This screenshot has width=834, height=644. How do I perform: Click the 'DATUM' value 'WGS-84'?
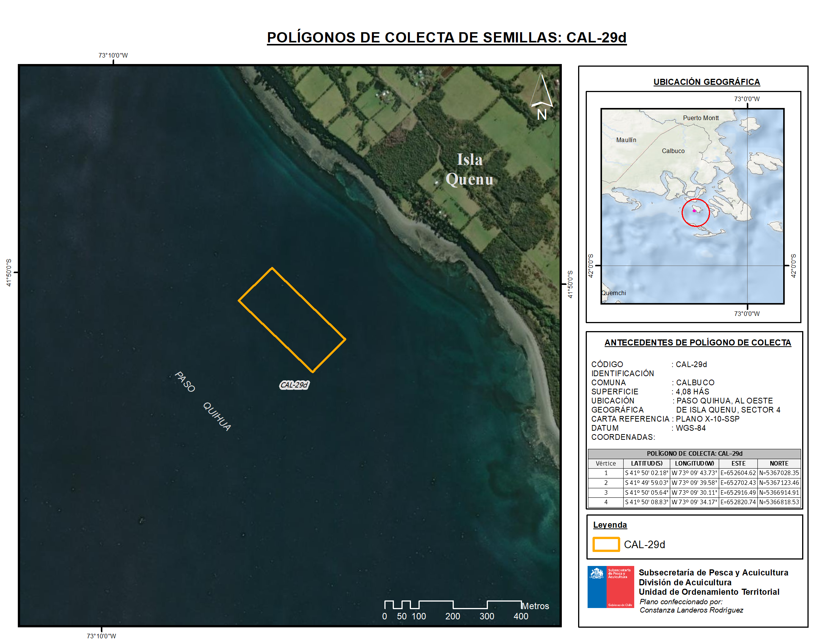click(x=690, y=428)
